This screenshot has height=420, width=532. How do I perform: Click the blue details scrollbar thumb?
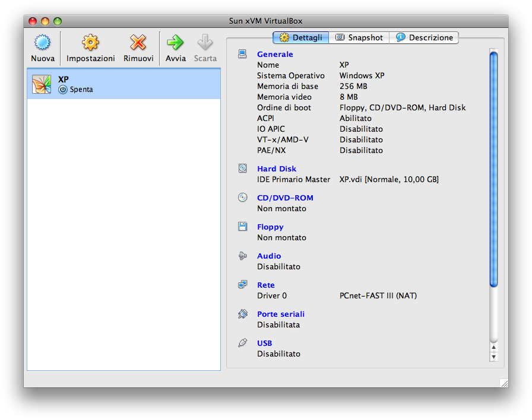(493, 169)
